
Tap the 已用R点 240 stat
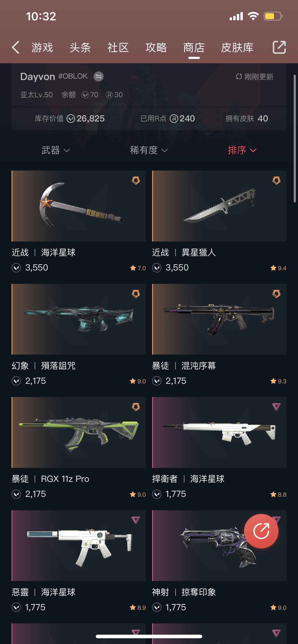pos(167,119)
